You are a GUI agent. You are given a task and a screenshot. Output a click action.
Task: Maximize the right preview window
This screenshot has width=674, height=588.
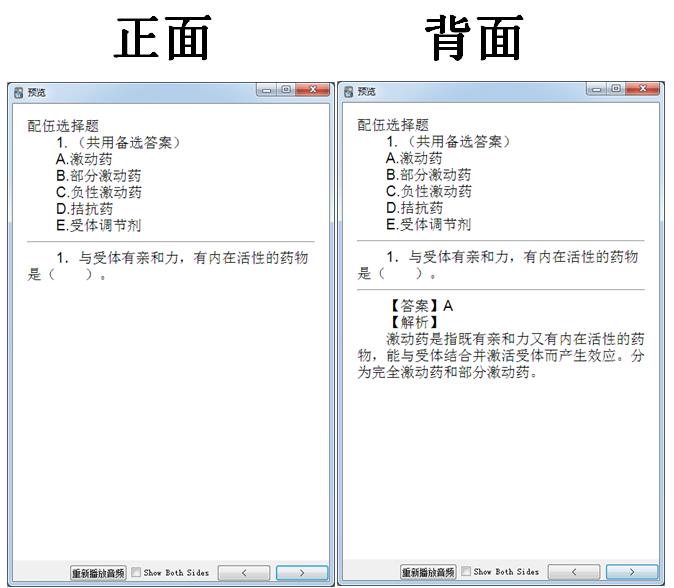tap(616, 89)
